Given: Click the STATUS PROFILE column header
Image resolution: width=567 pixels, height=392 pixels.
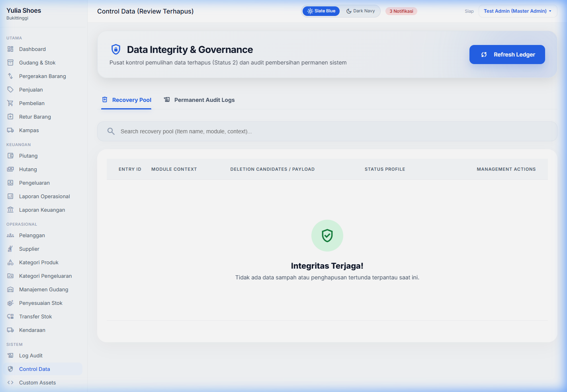Looking at the screenshot, I should point(385,169).
